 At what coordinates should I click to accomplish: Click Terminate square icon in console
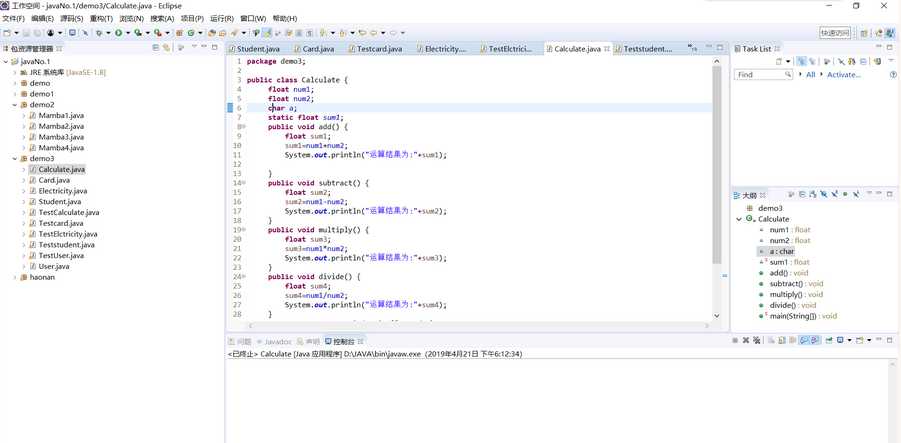(735, 340)
